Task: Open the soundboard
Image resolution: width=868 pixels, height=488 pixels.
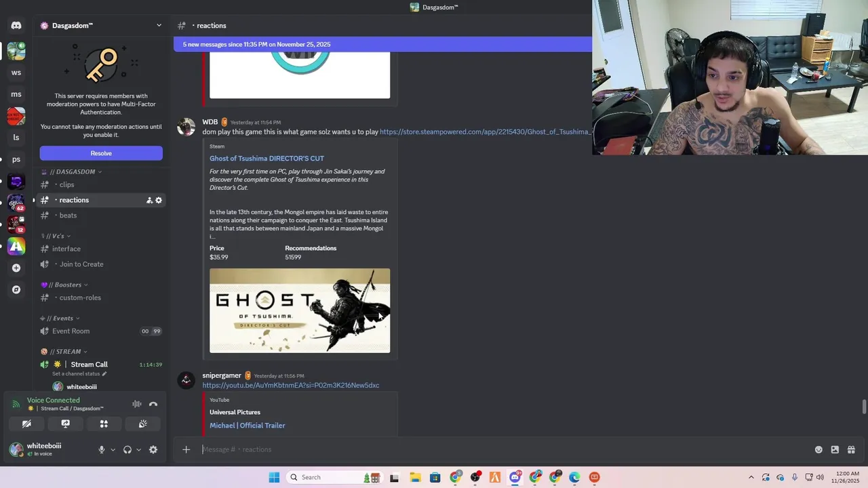Action: click(x=143, y=424)
